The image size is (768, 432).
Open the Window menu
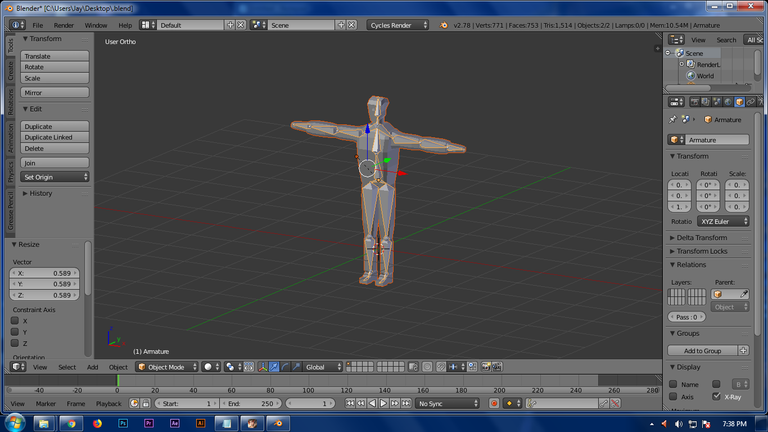96,25
